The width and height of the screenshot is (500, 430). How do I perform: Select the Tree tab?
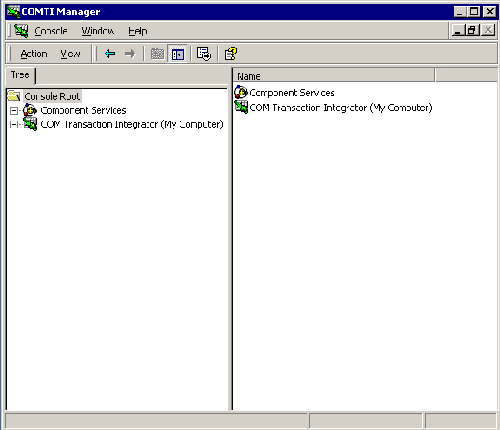(x=20, y=75)
